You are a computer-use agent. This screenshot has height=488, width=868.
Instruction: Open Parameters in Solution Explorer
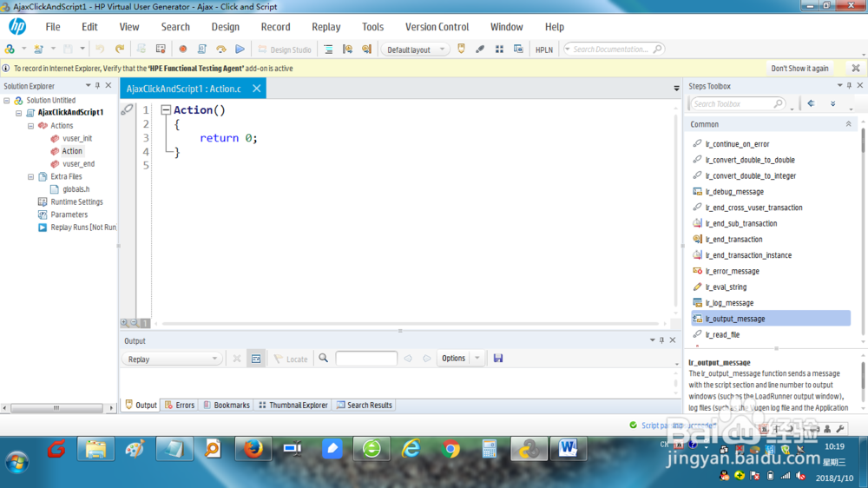(69, 215)
